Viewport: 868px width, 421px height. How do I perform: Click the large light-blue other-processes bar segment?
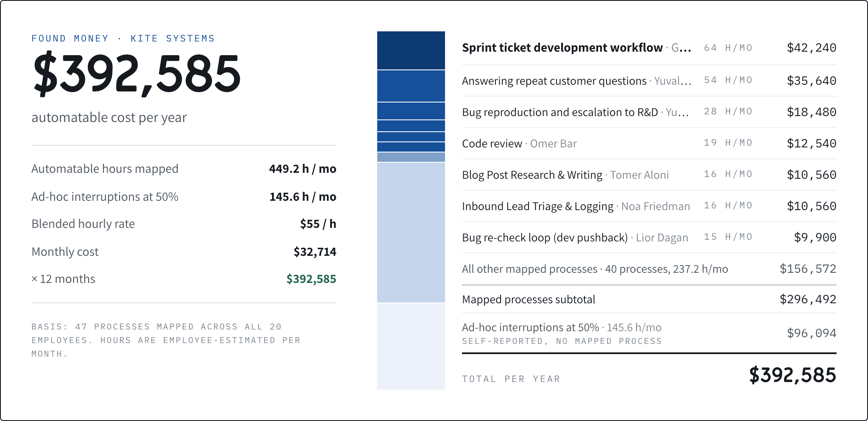coord(411,233)
